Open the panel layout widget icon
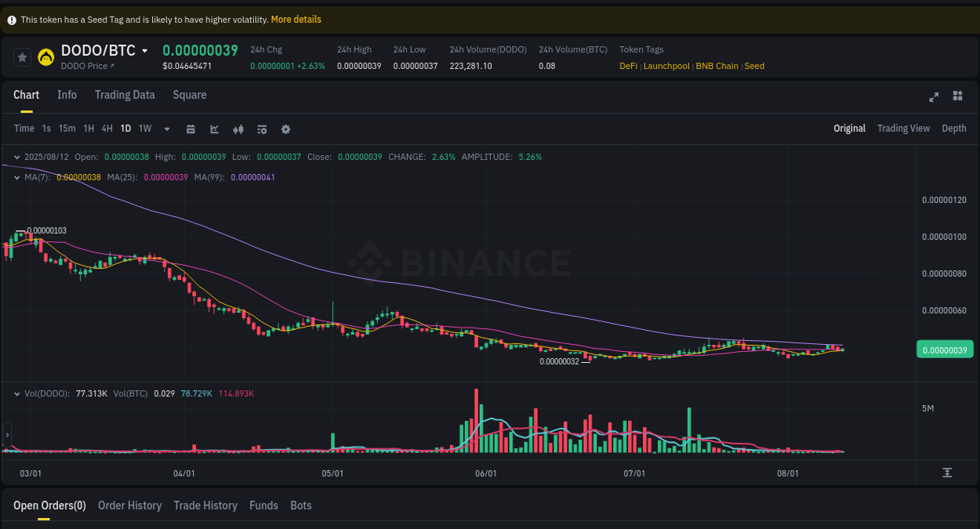980x529 pixels. (957, 96)
